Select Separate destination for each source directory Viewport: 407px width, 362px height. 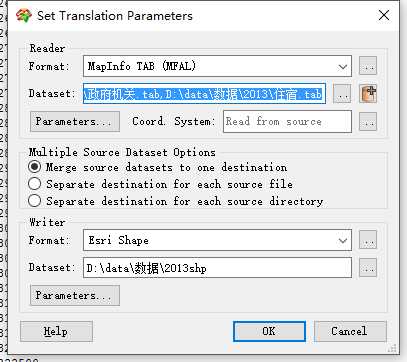pyautogui.click(x=176, y=201)
